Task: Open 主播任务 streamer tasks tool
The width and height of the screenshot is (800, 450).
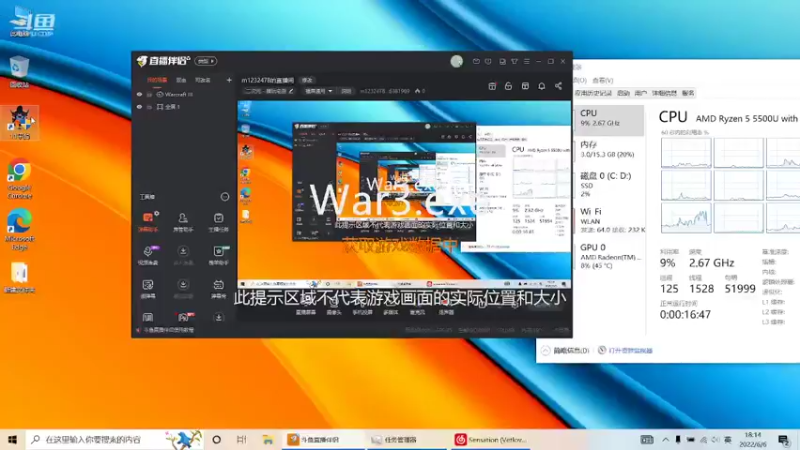Action: click(x=218, y=222)
